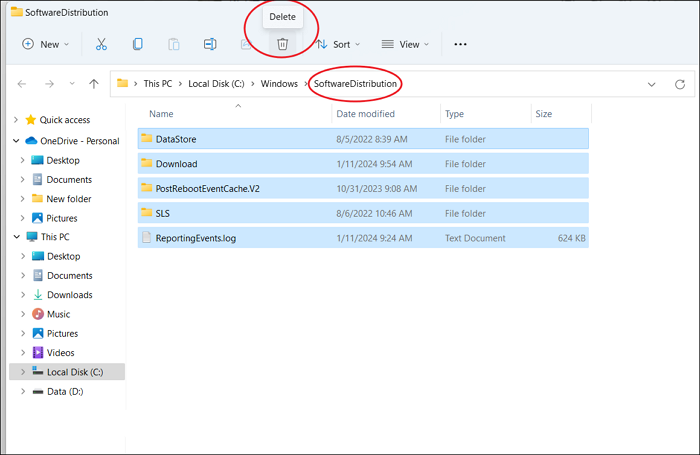Collapse the This PC tree node
This screenshot has width=700, height=455.
click(15, 237)
